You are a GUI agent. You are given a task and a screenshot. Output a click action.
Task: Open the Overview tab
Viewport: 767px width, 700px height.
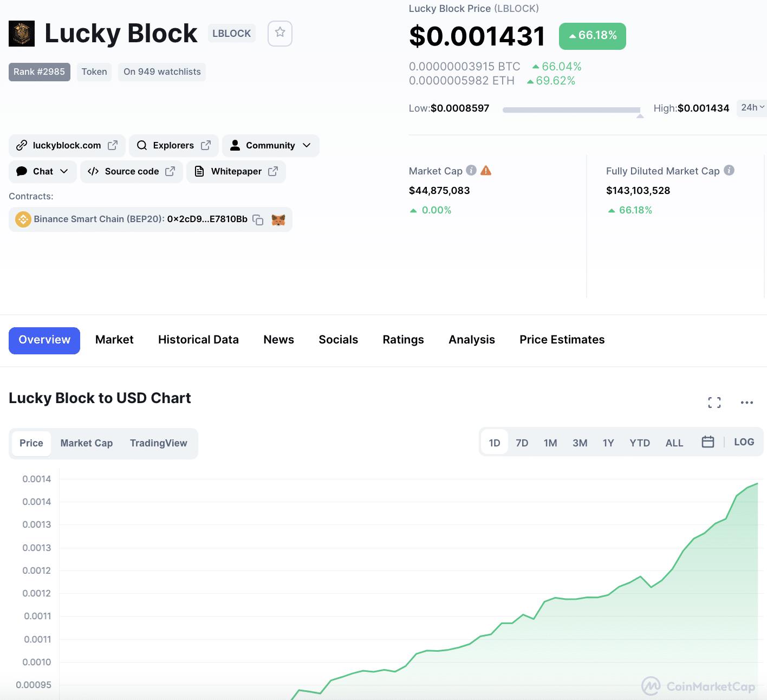(x=44, y=340)
